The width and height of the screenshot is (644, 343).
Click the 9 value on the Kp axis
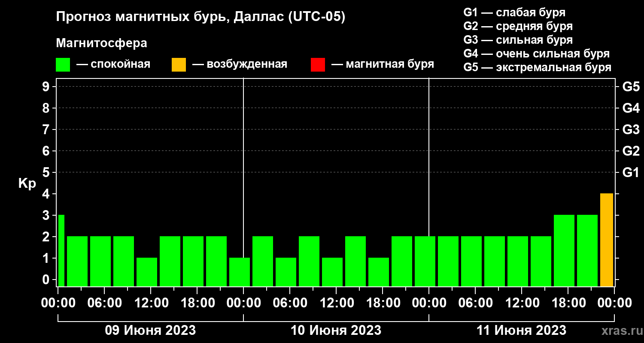tap(46, 87)
